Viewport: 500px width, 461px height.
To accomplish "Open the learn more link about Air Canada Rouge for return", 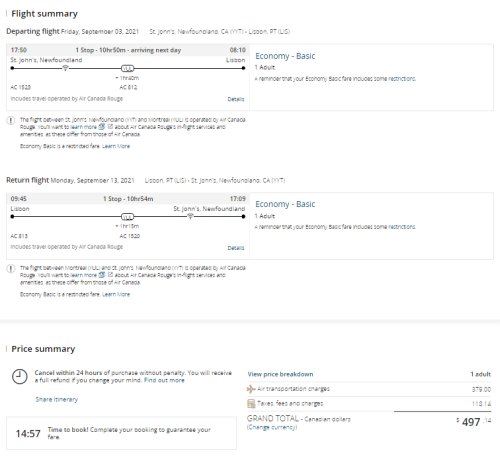I will click(83, 275).
